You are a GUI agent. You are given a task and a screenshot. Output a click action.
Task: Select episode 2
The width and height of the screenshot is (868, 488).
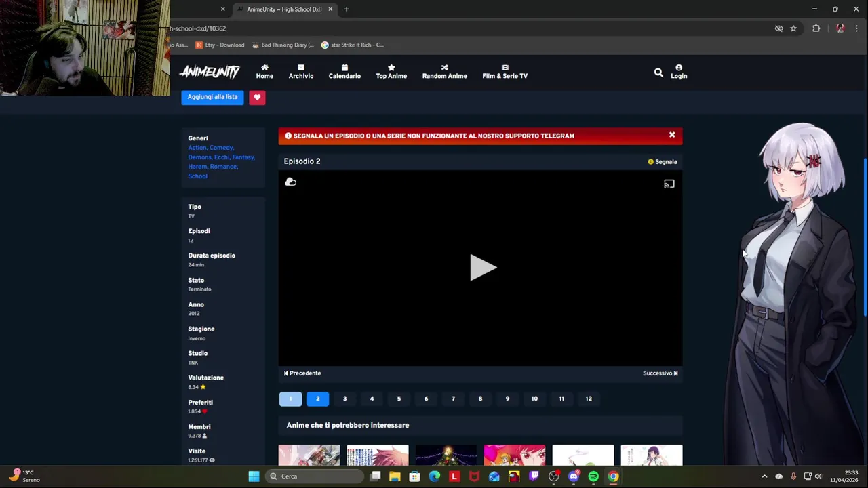point(317,399)
